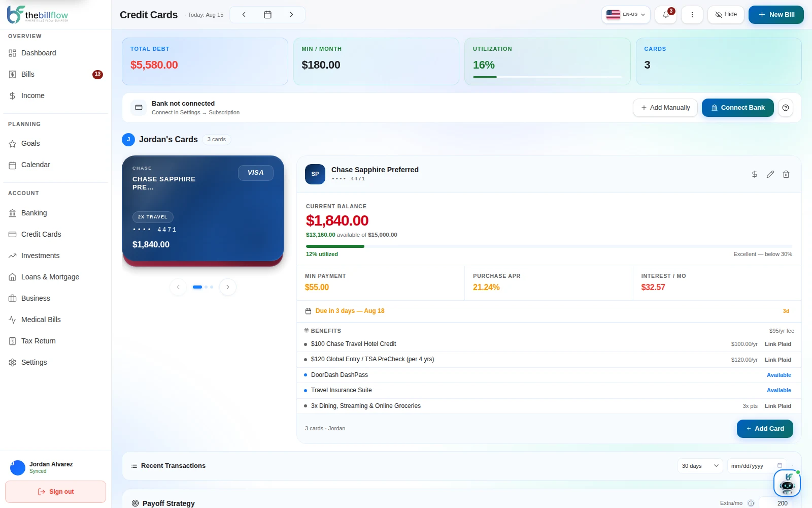The width and height of the screenshot is (812, 508).
Task: Open Loans & Mortgage
Action: (x=56, y=277)
